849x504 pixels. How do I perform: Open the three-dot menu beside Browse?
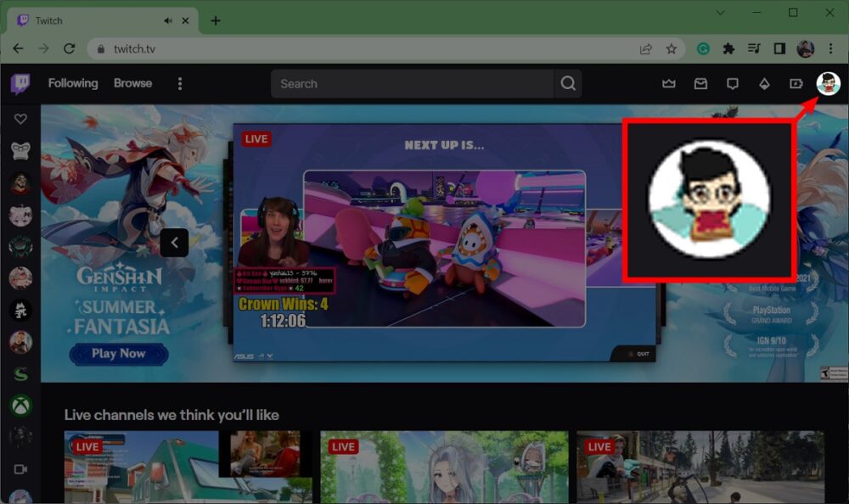tap(180, 83)
